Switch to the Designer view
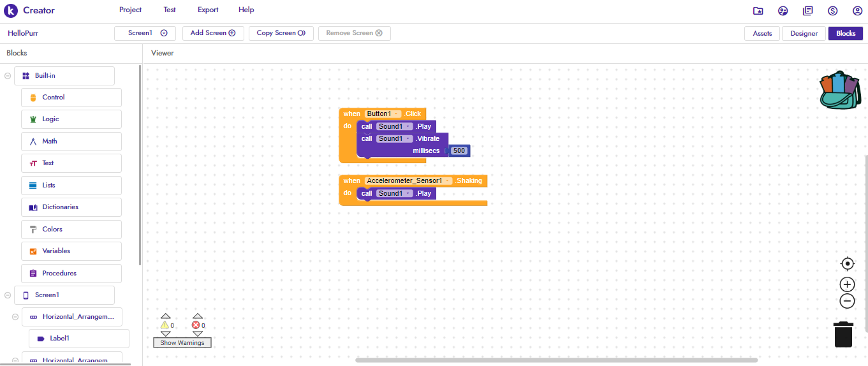 coord(804,34)
